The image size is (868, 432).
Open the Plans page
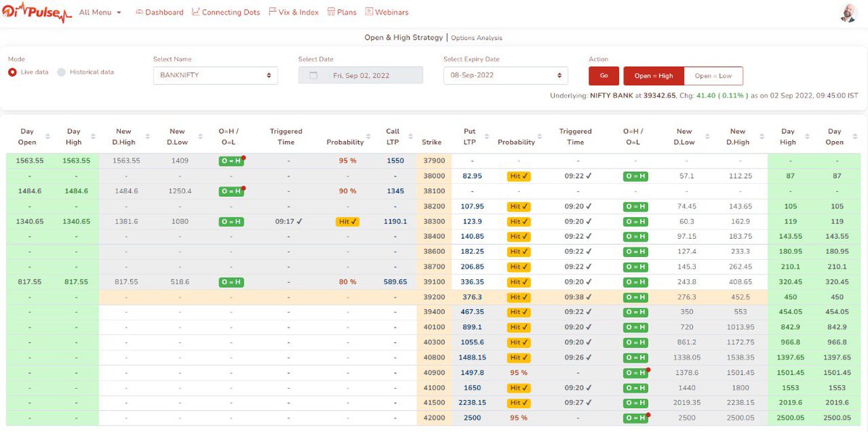click(x=341, y=12)
